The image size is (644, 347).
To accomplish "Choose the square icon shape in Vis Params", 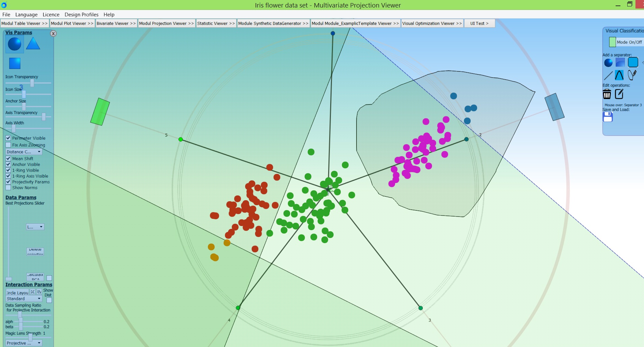I will (x=15, y=63).
